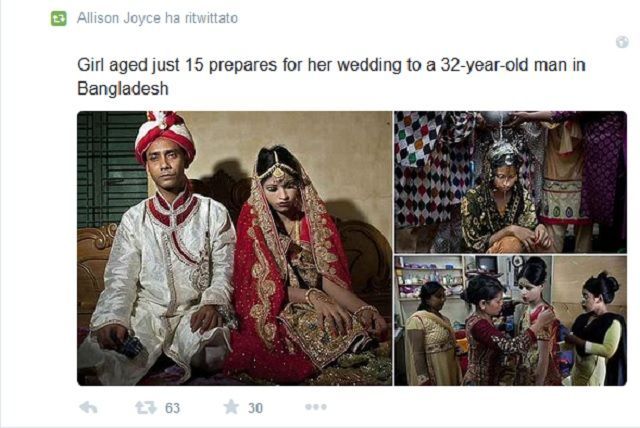
Task: Click the patterned cloth in top-right photo
Action: (x=433, y=171)
